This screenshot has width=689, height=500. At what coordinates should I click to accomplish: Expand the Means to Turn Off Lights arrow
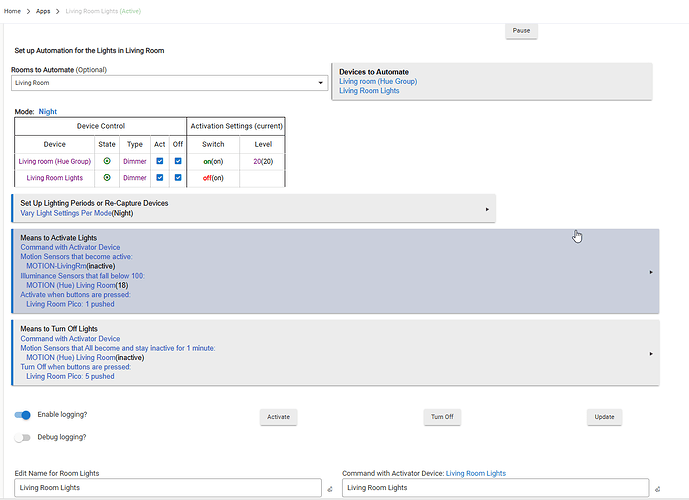(651, 353)
